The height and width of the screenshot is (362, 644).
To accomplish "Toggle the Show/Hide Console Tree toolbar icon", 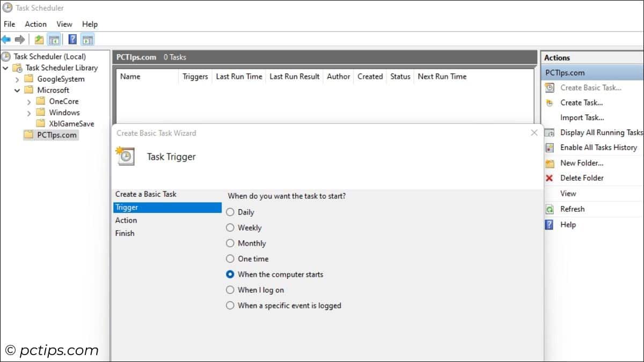I will (54, 39).
